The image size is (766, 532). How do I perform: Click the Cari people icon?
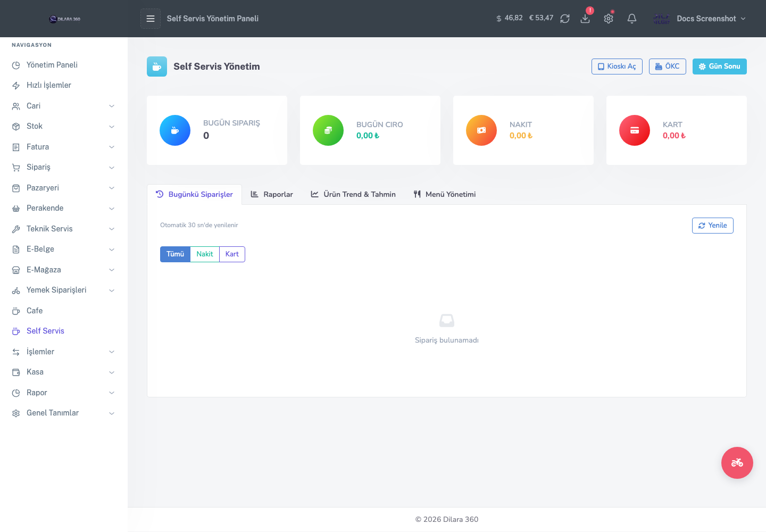click(x=16, y=106)
